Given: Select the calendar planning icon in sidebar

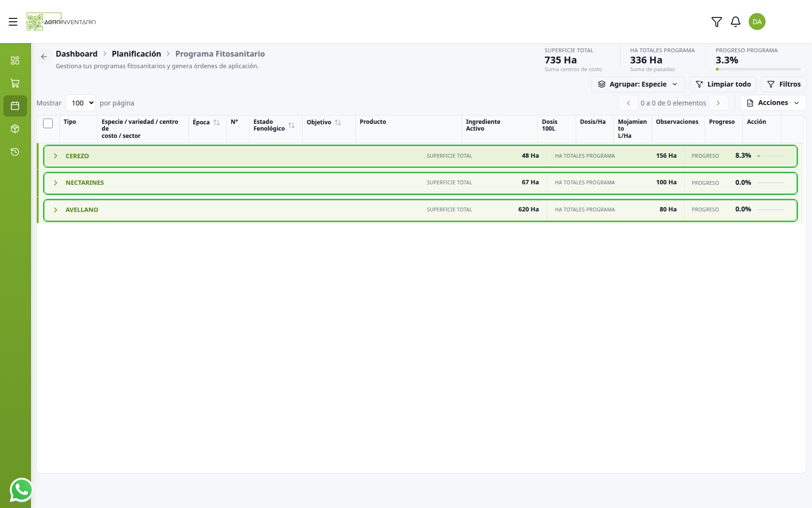Looking at the screenshot, I should coord(15,106).
